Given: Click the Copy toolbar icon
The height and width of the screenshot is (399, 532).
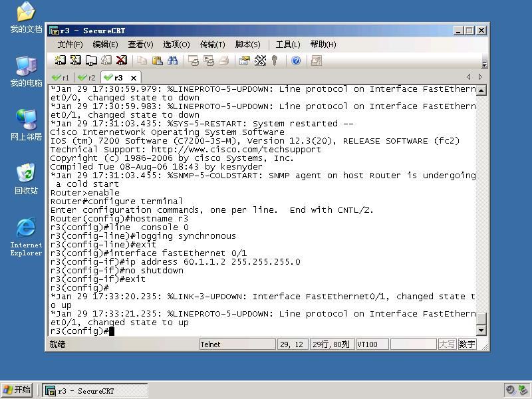Looking at the screenshot, I should [142, 61].
